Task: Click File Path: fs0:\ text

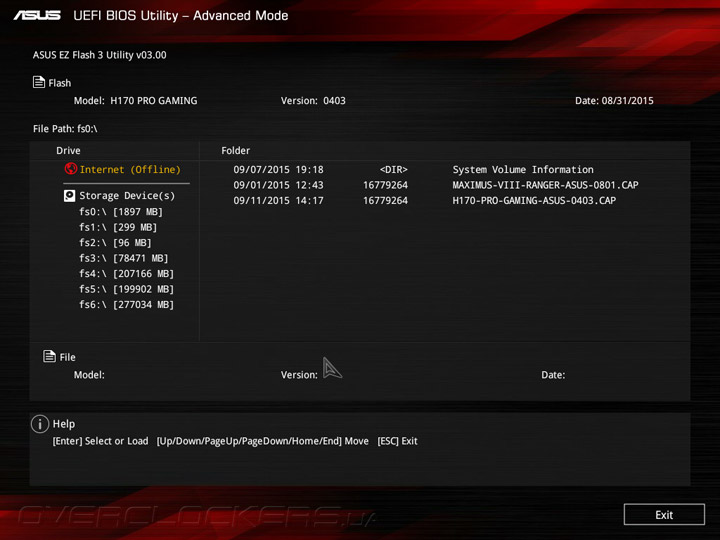Action: (x=65, y=129)
